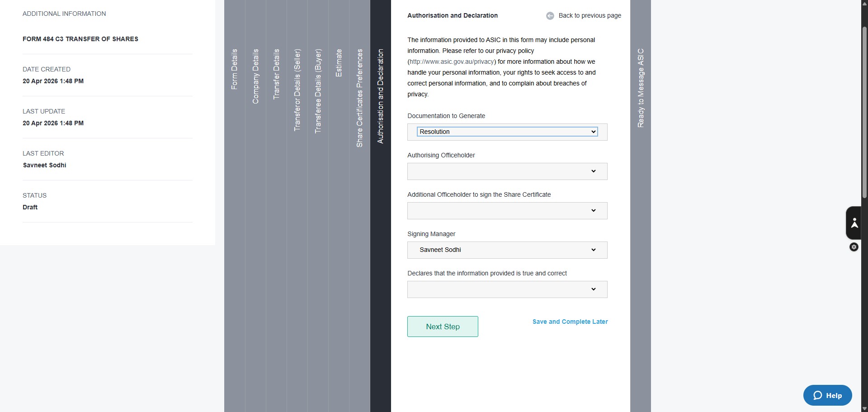Image resolution: width=868 pixels, height=412 pixels.
Task: Open Additional Officeholder share certificate dropdown
Action: [x=507, y=211]
